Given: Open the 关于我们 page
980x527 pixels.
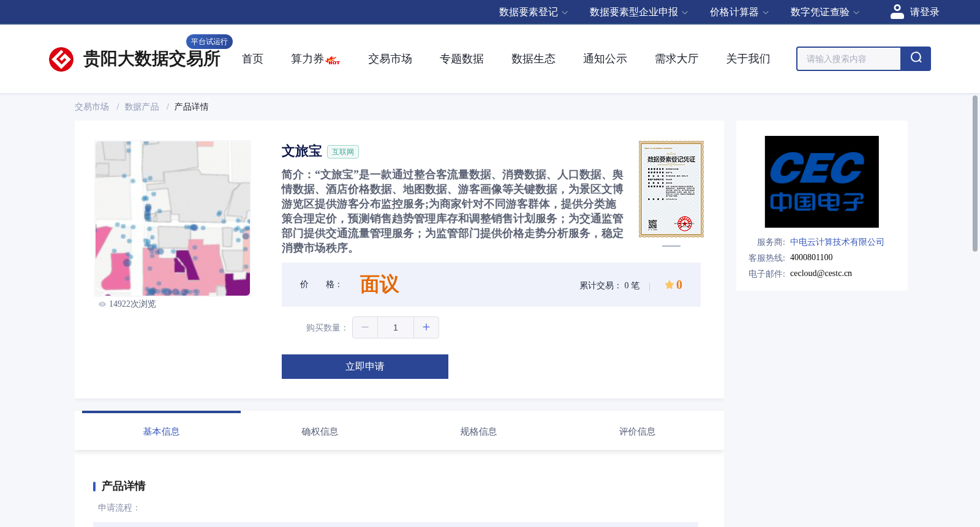Looking at the screenshot, I should 748,59.
